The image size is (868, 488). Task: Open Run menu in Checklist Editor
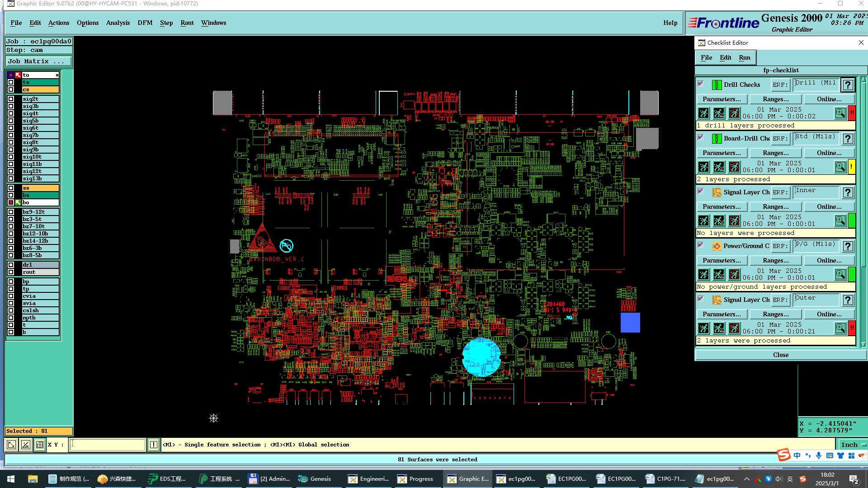[744, 58]
